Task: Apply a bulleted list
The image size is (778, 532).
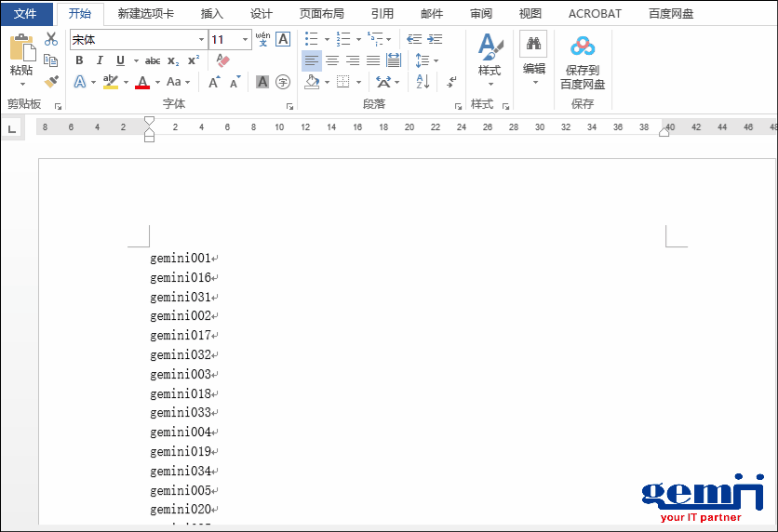Action: 311,39
